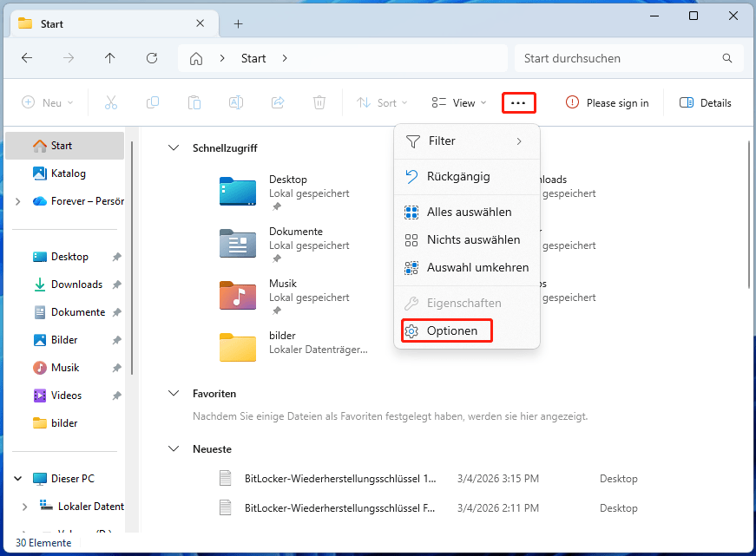Click the Back navigation arrow
The height and width of the screenshot is (556, 756).
27,58
